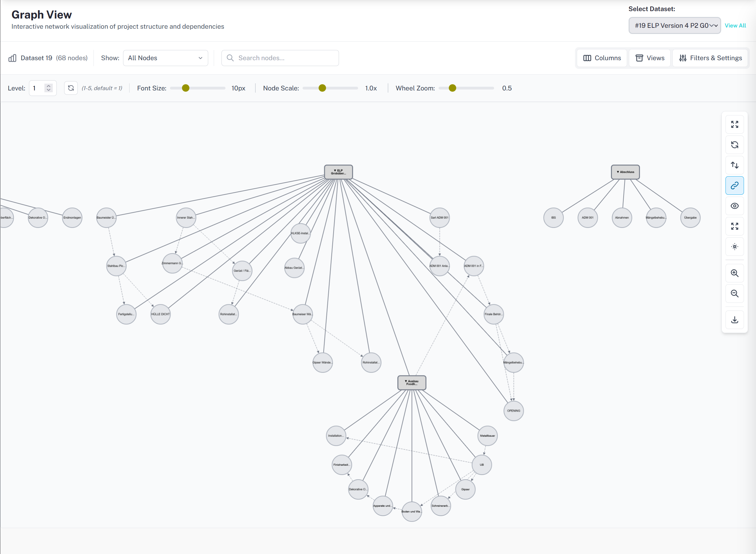Collapse the Abschluss group node
The height and width of the screenshot is (554, 756).
(x=625, y=172)
